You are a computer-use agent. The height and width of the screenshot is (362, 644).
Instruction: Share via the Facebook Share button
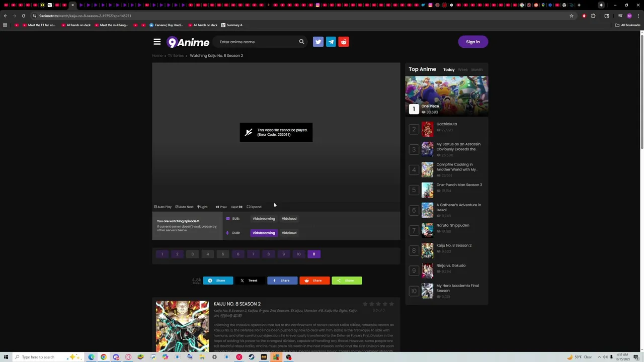[282, 281]
